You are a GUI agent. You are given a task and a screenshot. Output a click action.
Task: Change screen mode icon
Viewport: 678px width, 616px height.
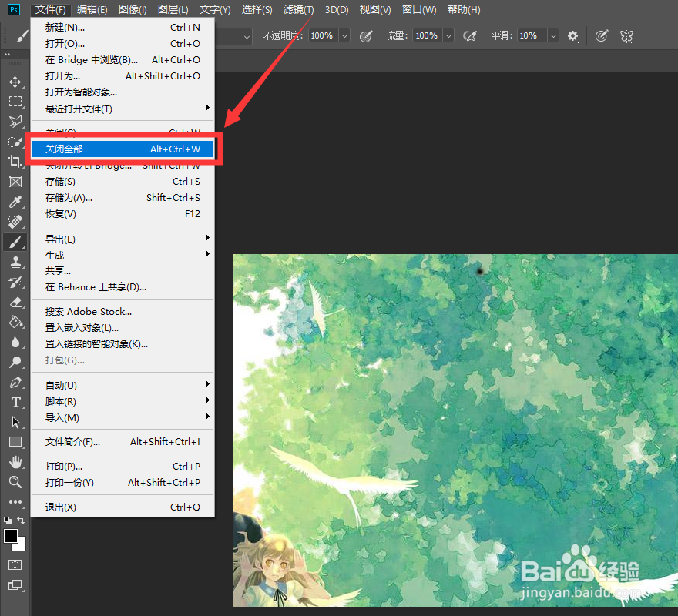click(x=15, y=585)
